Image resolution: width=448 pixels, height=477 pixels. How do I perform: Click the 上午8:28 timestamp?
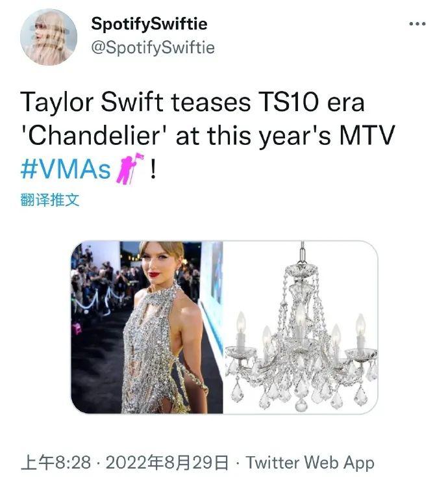pyautogui.click(x=56, y=463)
